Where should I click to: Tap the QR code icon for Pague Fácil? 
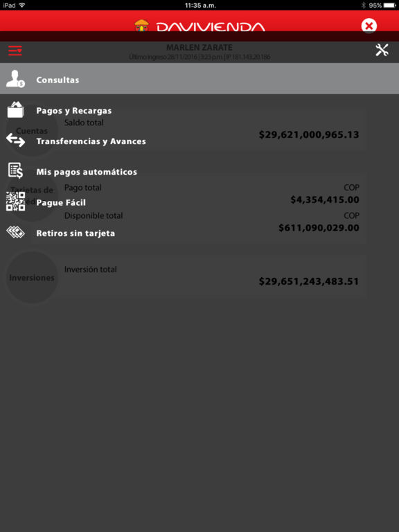(x=16, y=201)
